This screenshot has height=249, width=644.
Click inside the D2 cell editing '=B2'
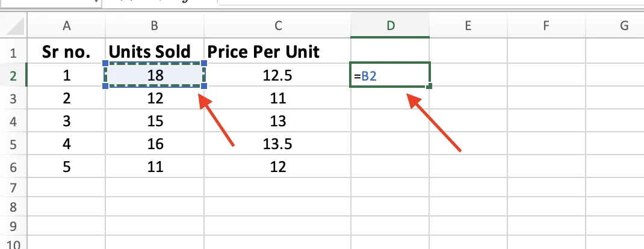pos(390,75)
